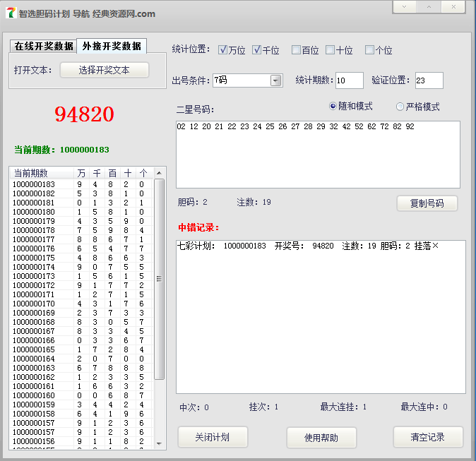This screenshot has width=476, height=461.
Task: Click the 当前期数 column header
Action: tap(42, 173)
